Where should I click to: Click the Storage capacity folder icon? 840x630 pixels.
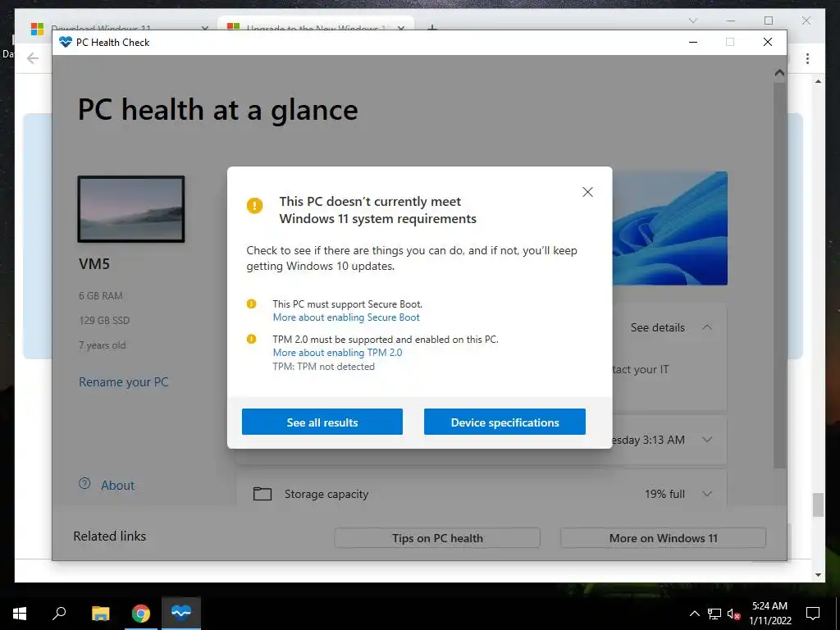[x=262, y=493]
